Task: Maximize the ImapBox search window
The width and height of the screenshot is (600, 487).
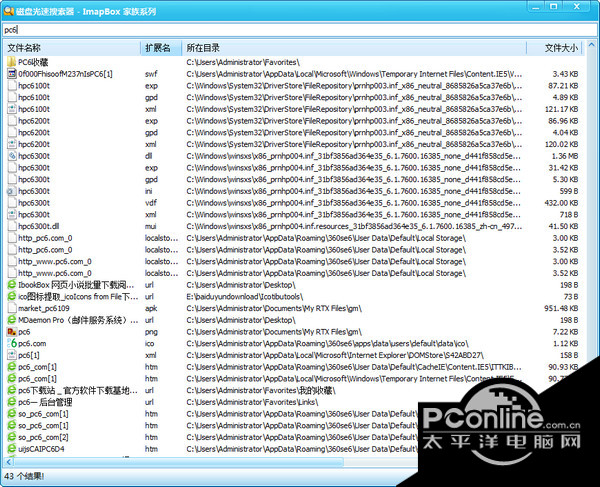Action: click(x=553, y=6)
